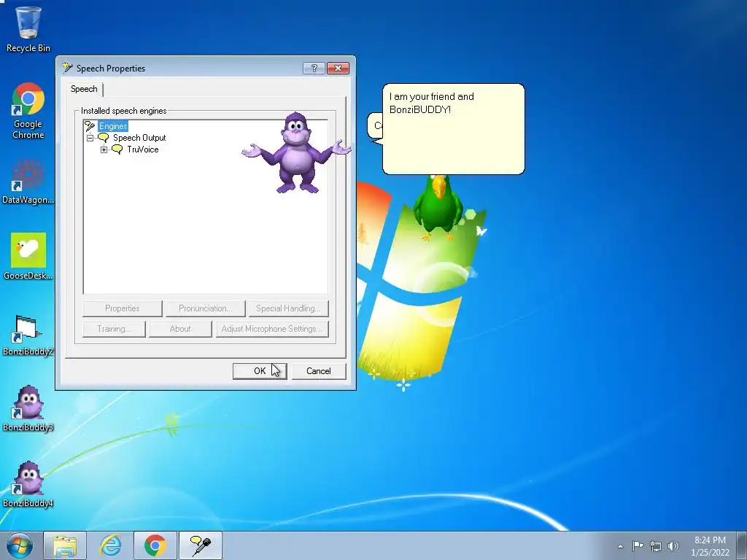Click the Special Handling button

(x=288, y=308)
